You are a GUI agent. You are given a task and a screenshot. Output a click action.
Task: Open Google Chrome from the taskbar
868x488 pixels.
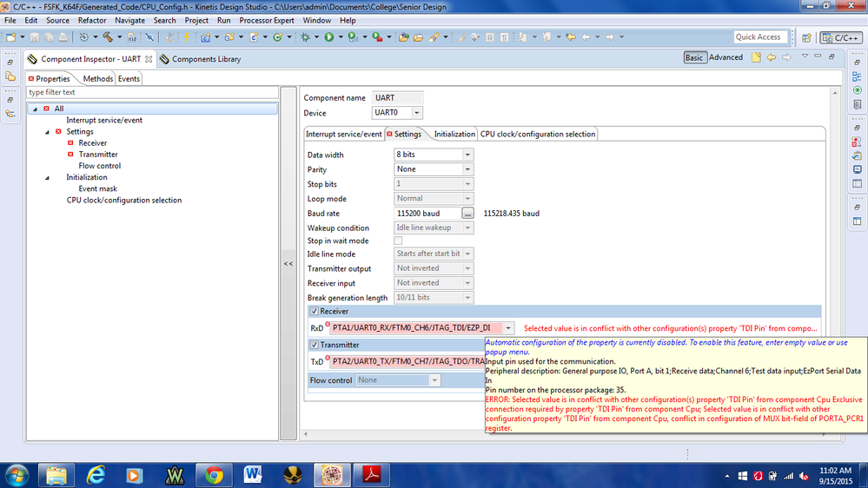214,475
